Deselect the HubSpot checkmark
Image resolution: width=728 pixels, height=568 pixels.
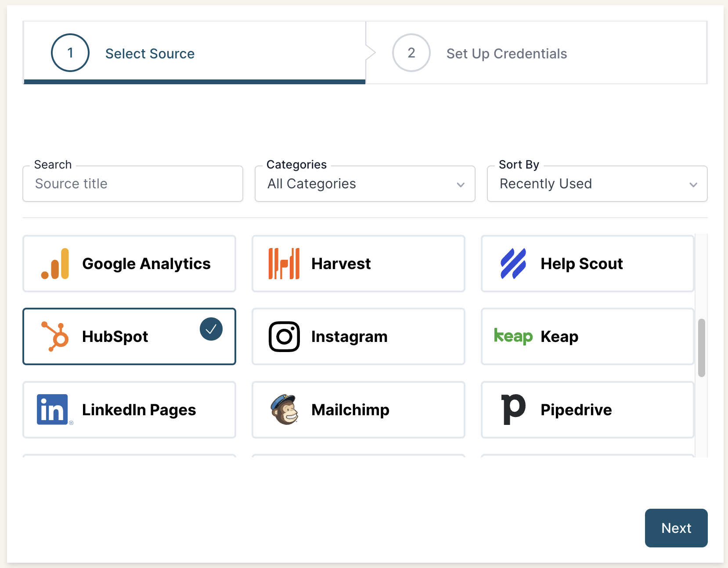(x=211, y=329)
